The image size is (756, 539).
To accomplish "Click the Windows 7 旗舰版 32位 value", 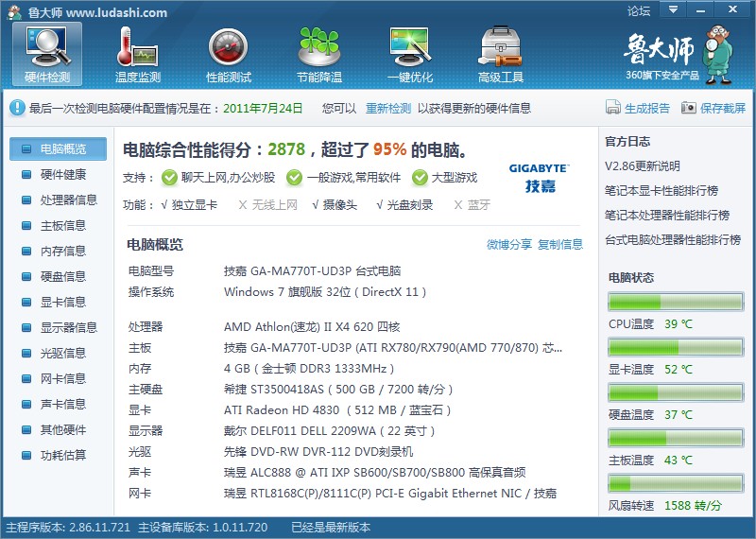I will (325, 292).
